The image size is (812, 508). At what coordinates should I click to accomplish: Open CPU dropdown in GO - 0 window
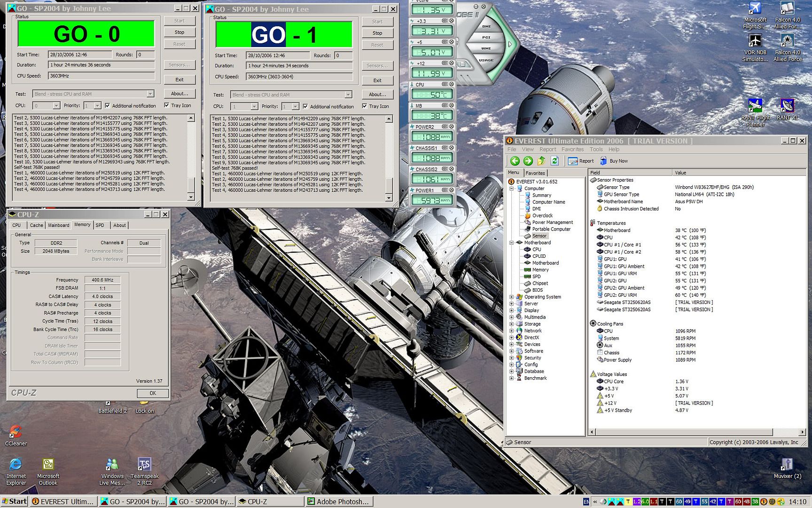(56, 106)
